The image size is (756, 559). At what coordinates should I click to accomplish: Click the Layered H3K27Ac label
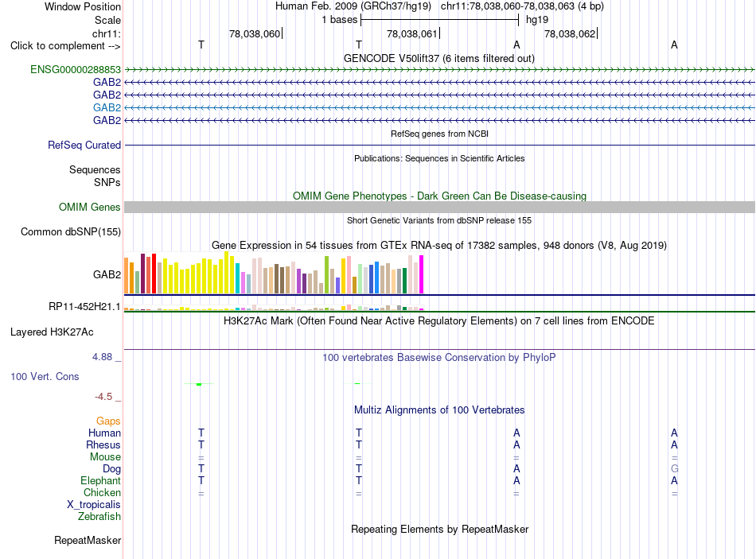click(52, 332)
